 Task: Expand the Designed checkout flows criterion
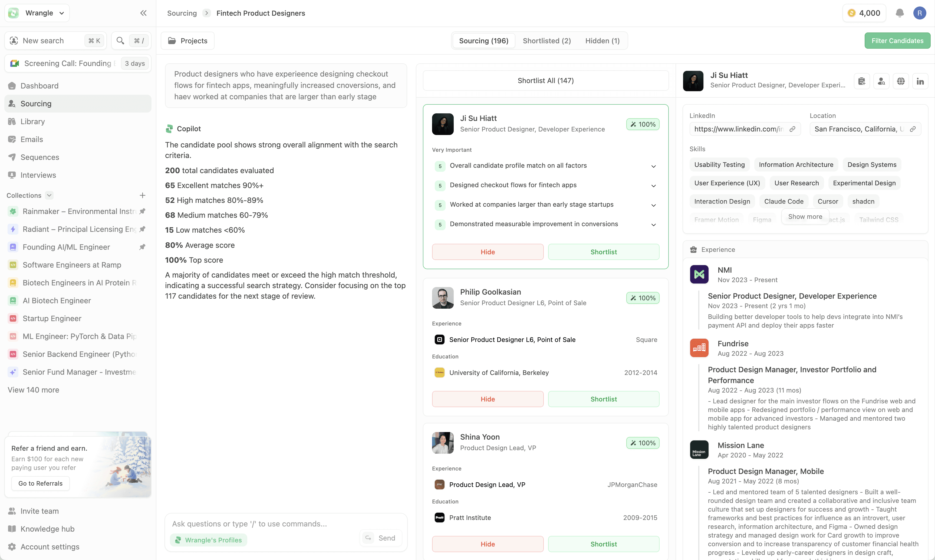coord(653,186)
